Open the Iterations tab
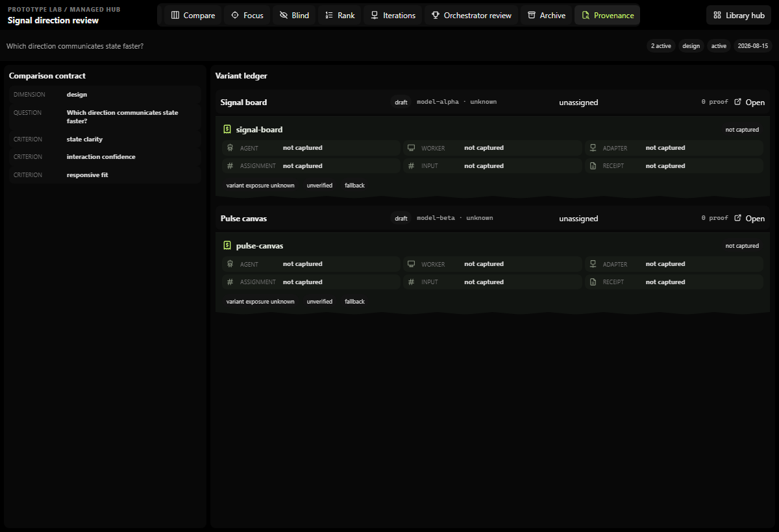The image size is (779, 532). (x=393, y=15)
